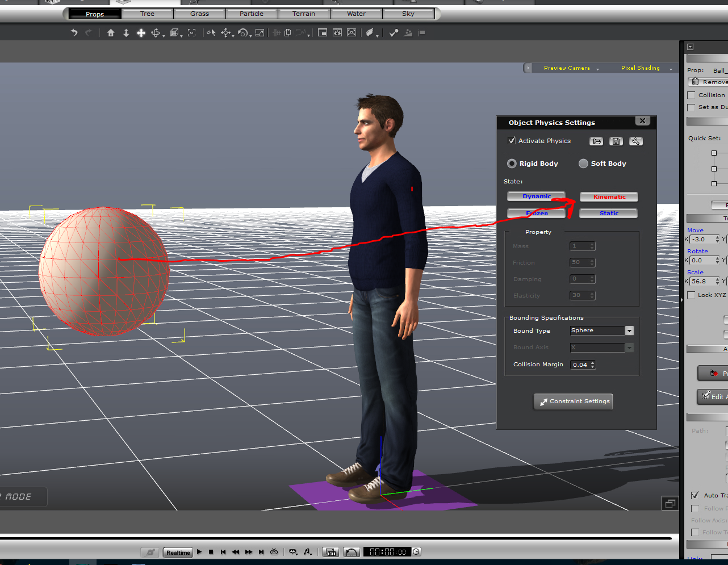Toggle the Auto Tra checkbox
Image resolution: width=728 pixels, height=565 pixels.
pyautogui.click(x=695, y=496)
